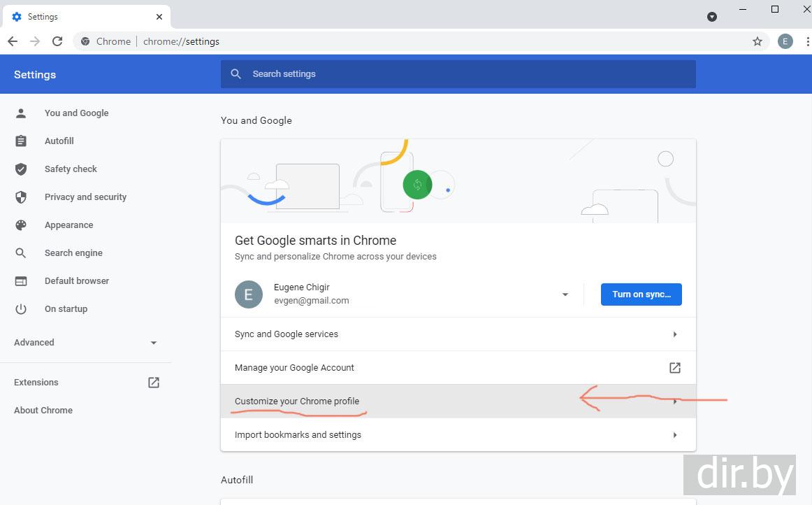Image resolution: width=812 pixels, height=505 pixels.
Task: Select Privacy and security in sidebar
Action: 85,197
